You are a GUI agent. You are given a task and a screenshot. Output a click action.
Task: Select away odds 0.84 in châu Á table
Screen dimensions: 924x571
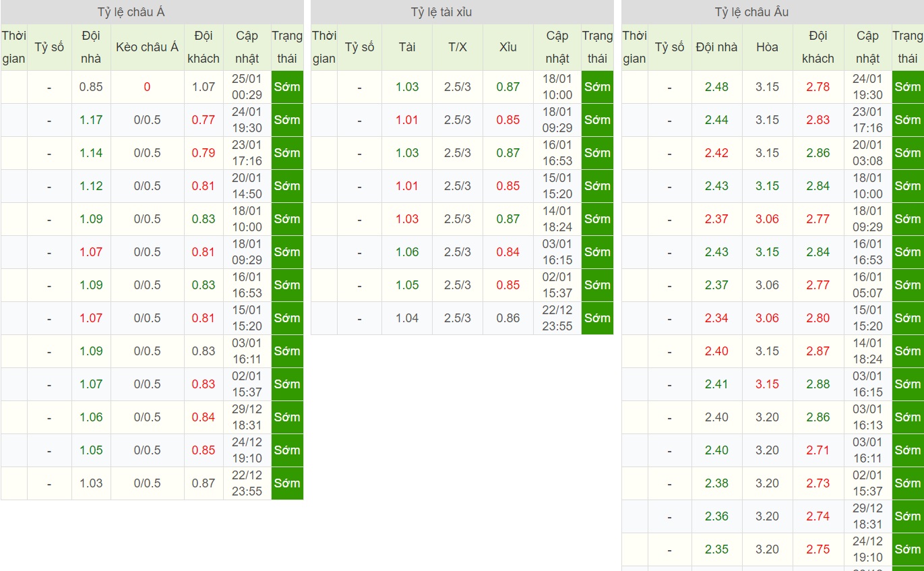[x=204, y=417]
